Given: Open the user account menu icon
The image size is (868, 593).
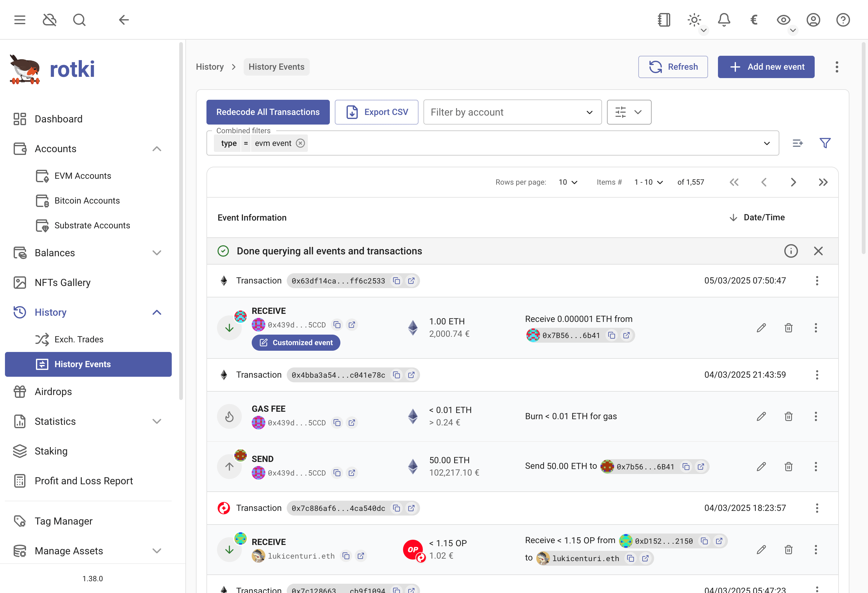Looking at the screenshot, I should (x=813, y=20).
